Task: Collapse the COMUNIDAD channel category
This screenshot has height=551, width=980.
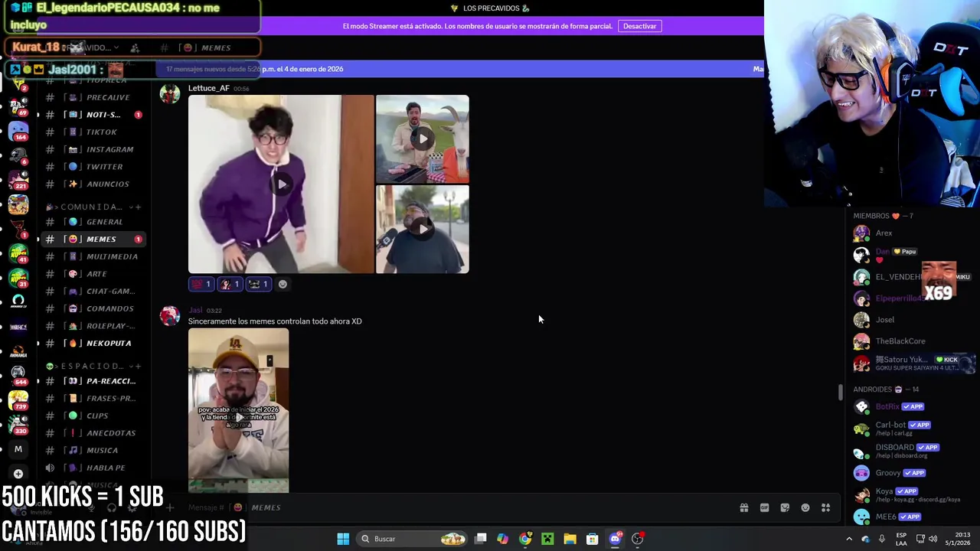Action: click(86, 207)
